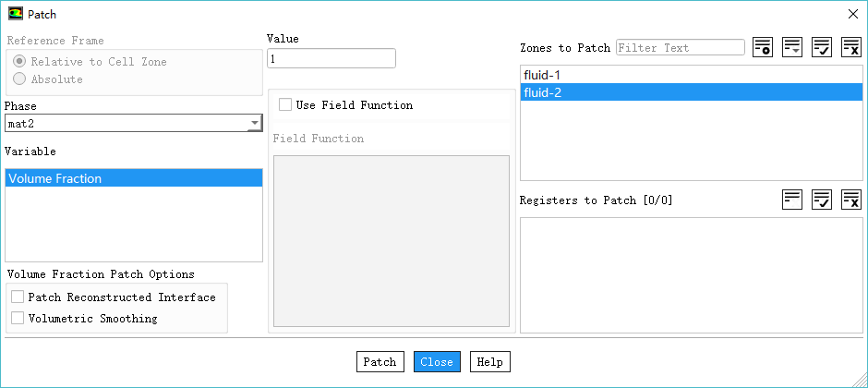Click the Registers to Patch list filter icon

click(792, 200)
